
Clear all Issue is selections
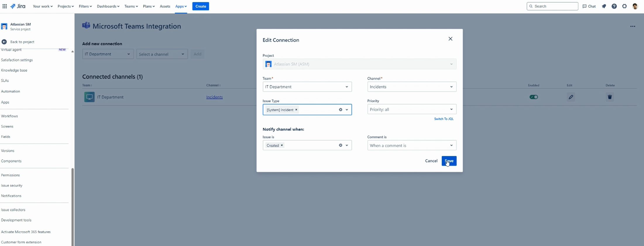pyautogui.click(x=341, y=145)
